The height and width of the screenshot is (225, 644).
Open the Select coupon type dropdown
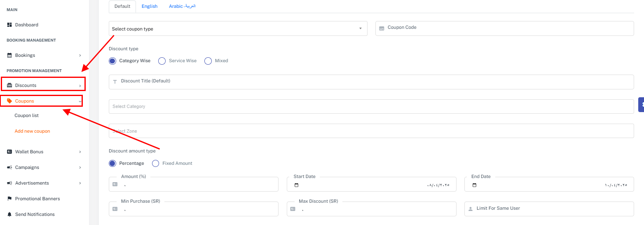(x=238, y=29)
